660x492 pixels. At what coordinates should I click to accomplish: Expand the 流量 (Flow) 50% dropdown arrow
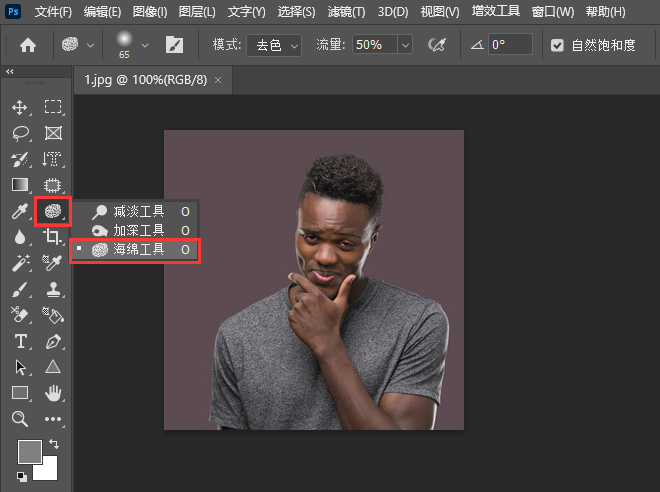pos(404,45)
